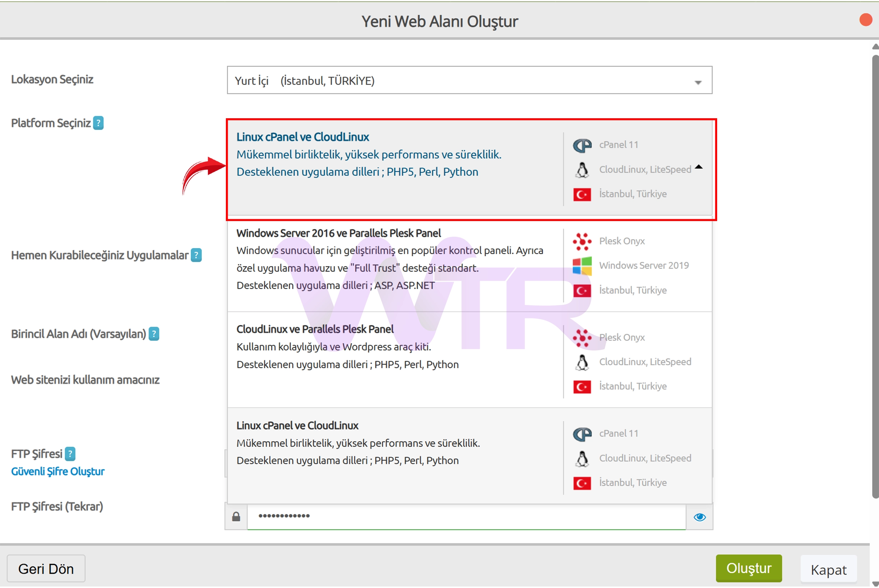The height and width of the screenshot is (588, 879).
Task: Click help icon beside FTP Şifresi label
Action: coord(70,454)
